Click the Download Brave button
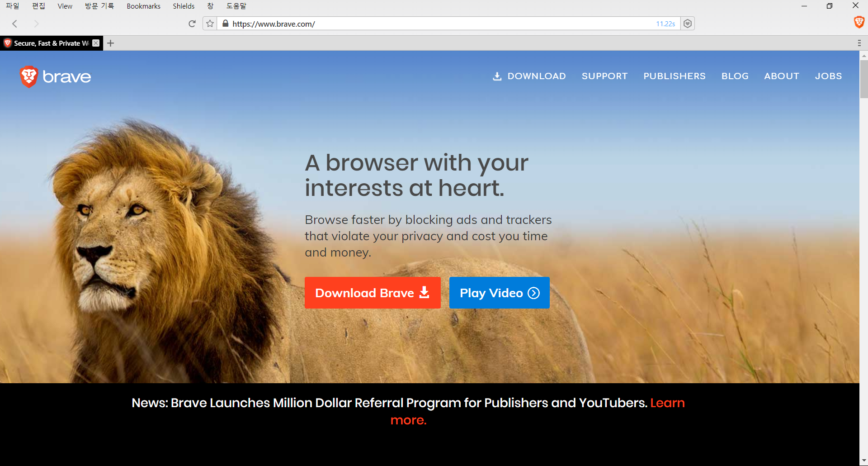 373,293
